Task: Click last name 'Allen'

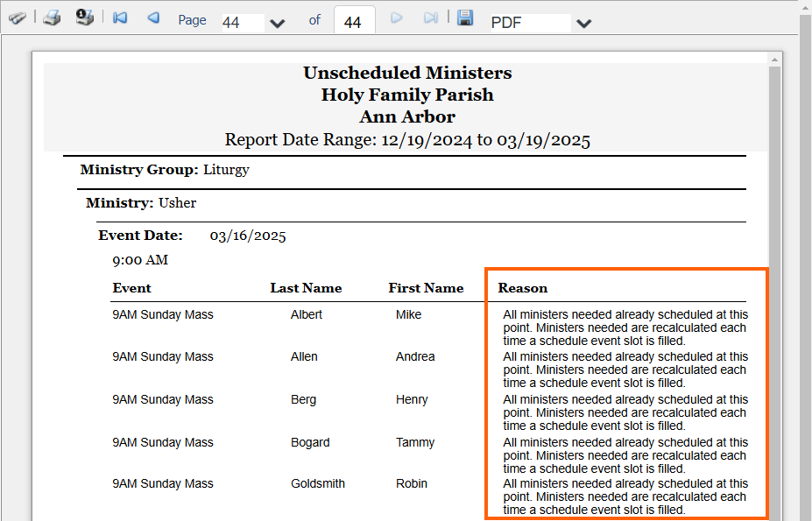Action: pyautogui.click(x=304, y=357)
